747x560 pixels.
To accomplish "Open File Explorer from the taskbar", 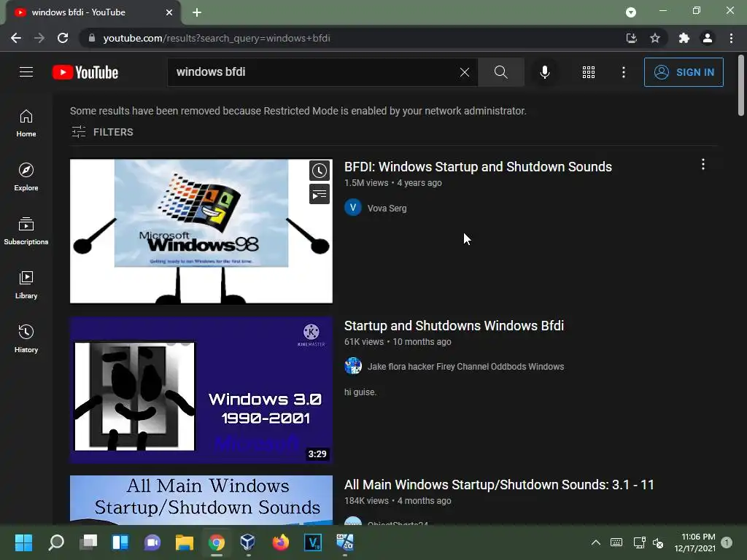I will click(x=185, y=542).
